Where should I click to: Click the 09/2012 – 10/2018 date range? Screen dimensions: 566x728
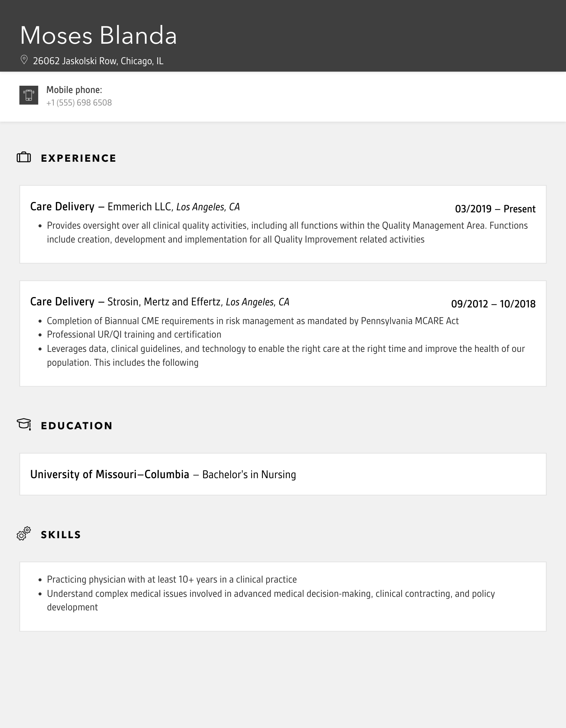pyautogui.click(x=493, y=304)
